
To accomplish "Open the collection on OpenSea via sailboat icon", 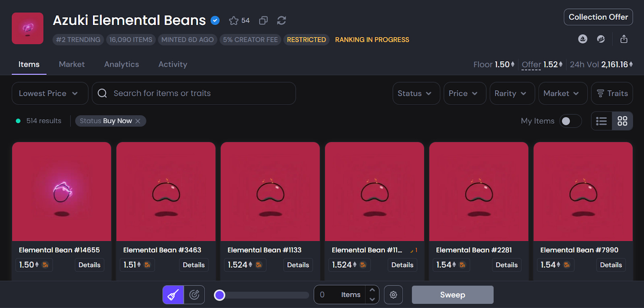I will tap(582, 39).
